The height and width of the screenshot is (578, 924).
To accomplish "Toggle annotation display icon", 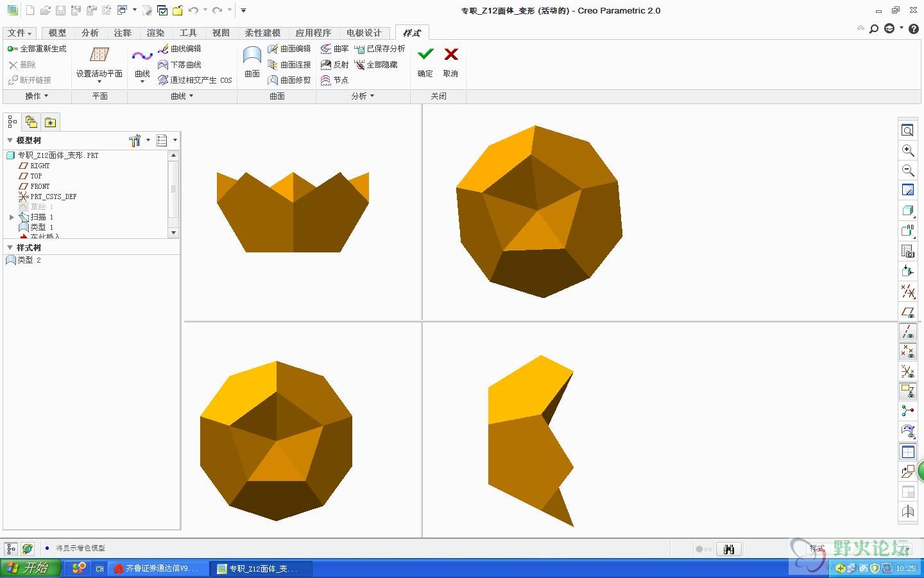I will [x=908, y=390].
